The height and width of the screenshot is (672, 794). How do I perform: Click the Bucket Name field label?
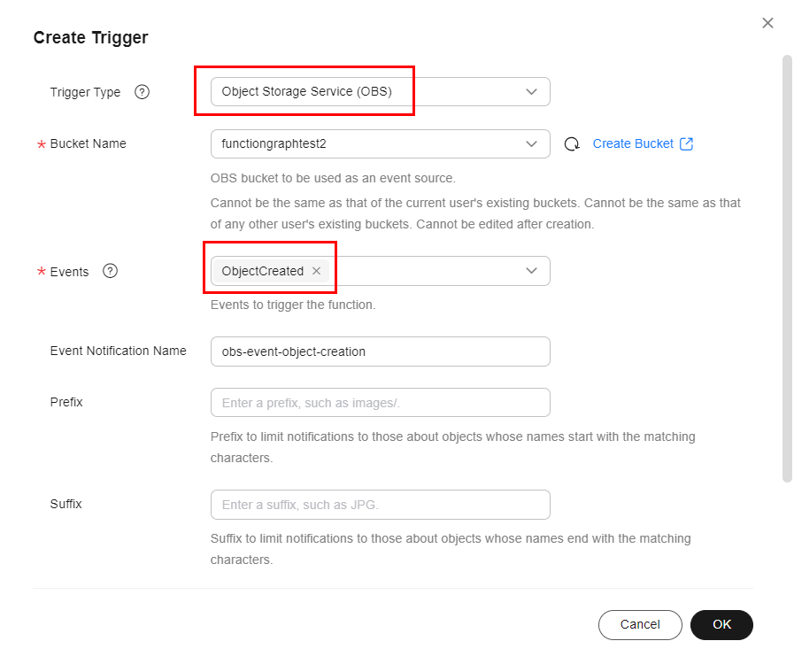pos(88,143)
